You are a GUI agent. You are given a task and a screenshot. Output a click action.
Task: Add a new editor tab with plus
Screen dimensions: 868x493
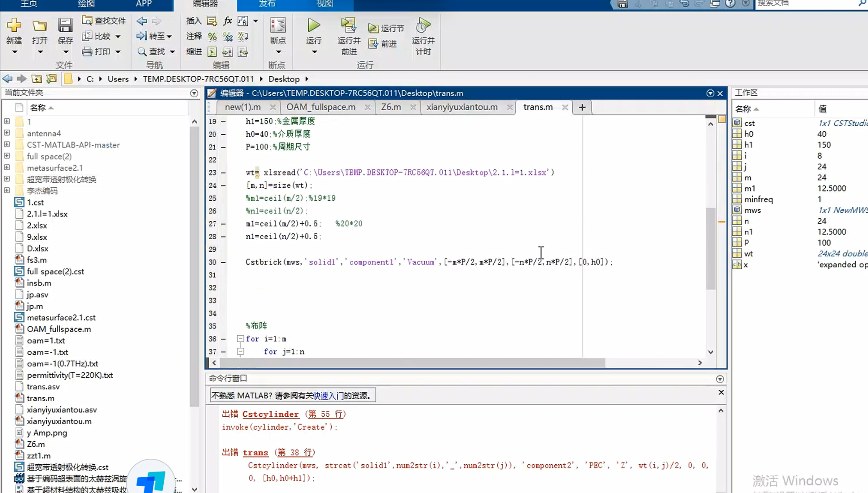[x=582, y=107]
